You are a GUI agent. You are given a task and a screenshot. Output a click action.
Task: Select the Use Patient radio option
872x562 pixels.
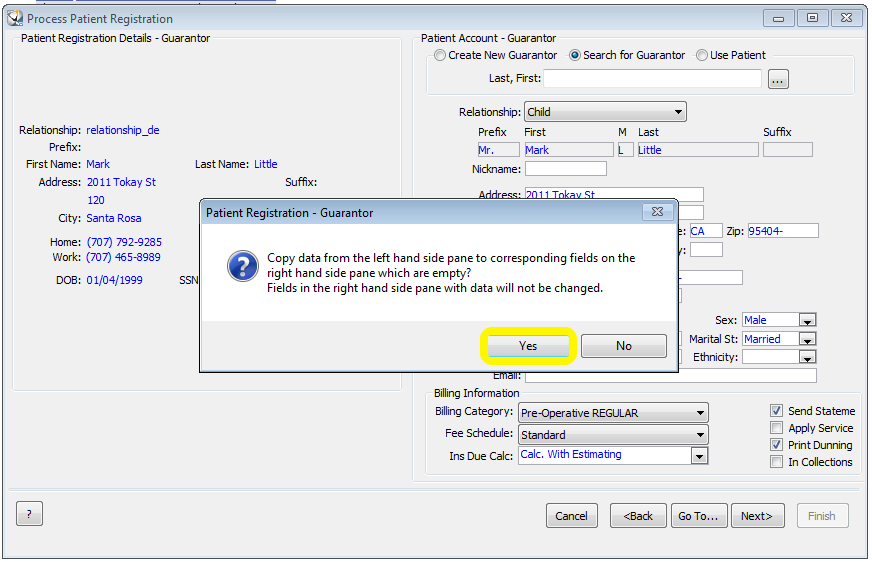coord(702,56)
